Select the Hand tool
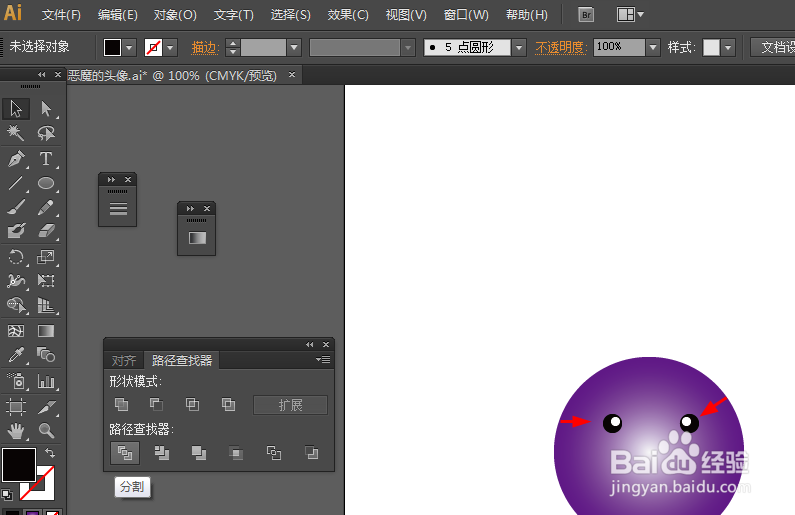 16,431
